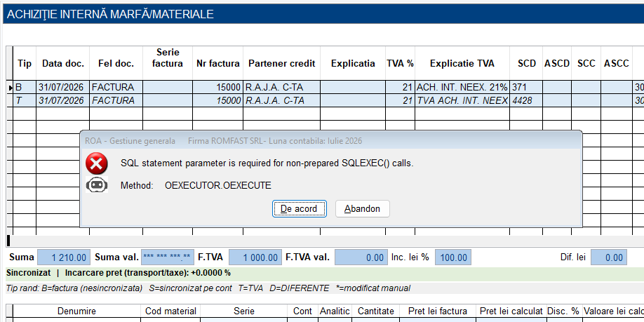Click the Dif. lei field
This screenshot has height=322, width=644.
(609, 257)
